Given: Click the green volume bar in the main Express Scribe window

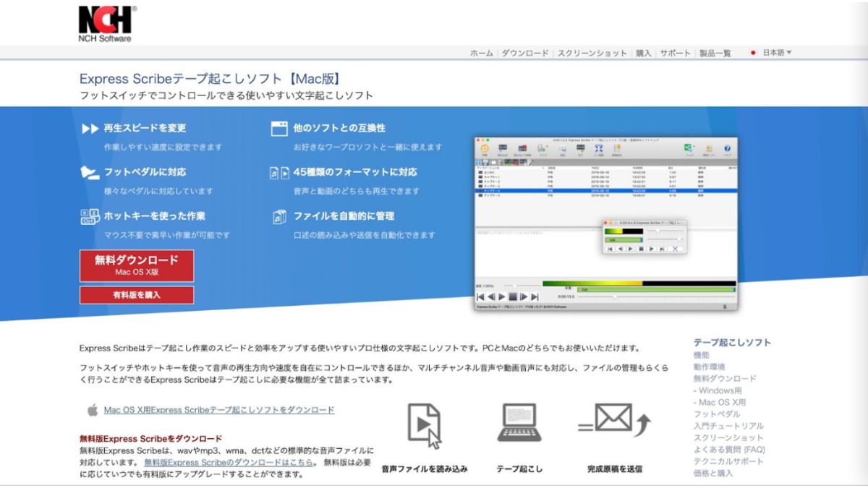Looking at the screenshot, I should (655, 289).
